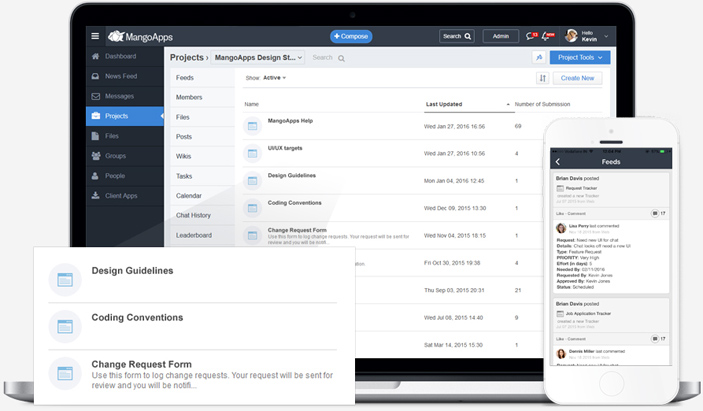Image resolution: width=703 pixels, height=411 pixels.
Task: Click Change Request Form icon in overlay
Action: [x=65, y=373]
